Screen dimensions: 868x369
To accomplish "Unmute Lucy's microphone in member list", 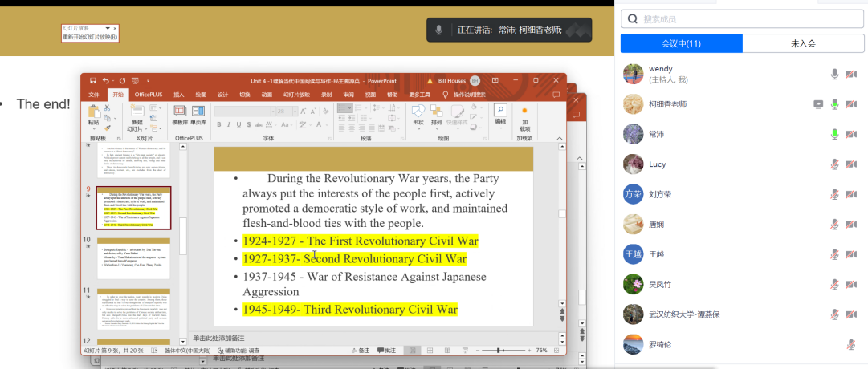I will (835, 164).
